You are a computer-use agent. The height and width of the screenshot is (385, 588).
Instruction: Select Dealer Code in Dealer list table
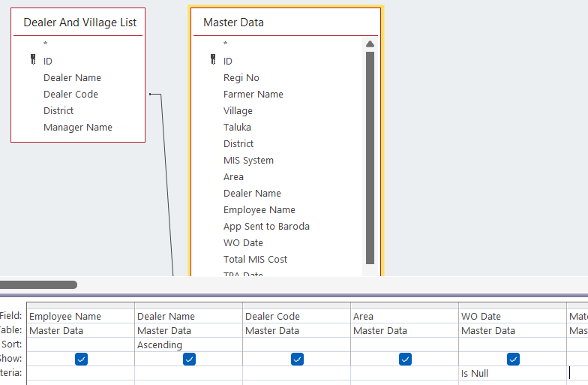point(70,95)
